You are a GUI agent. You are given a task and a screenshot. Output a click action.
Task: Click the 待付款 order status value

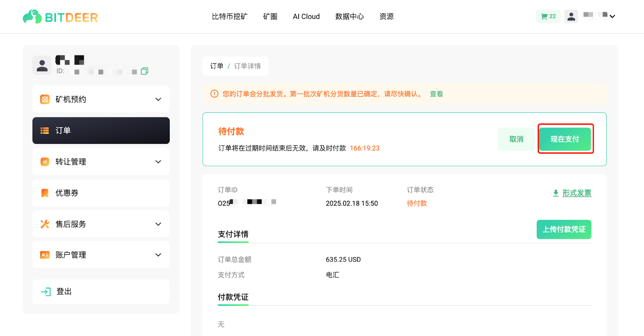(417, 203)
